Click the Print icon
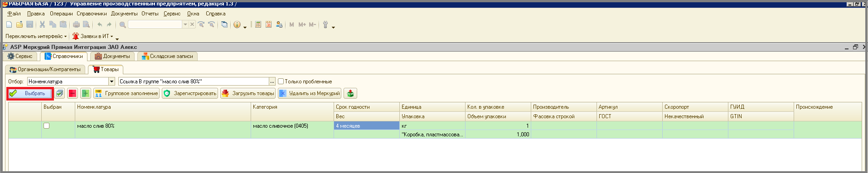 (76, 24)
